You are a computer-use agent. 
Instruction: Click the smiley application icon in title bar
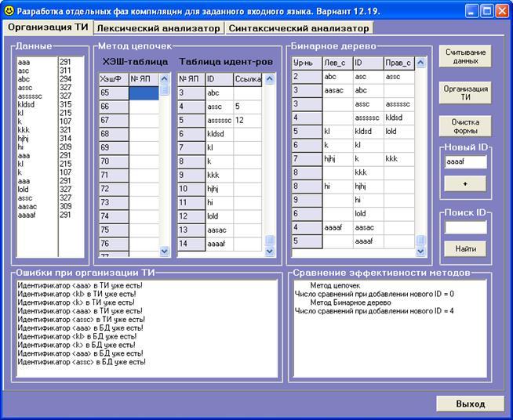pyautogui.click(x=9, y=10)
